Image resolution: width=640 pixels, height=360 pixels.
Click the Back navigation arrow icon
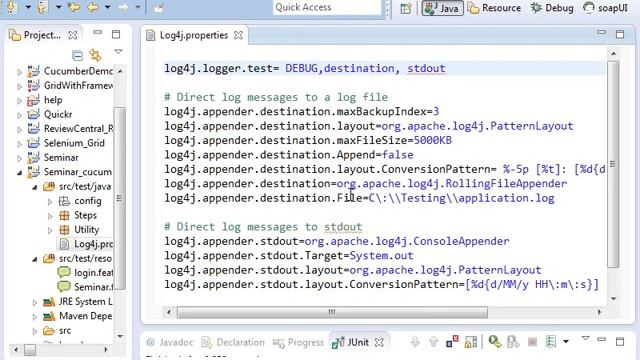pos(93,7)
